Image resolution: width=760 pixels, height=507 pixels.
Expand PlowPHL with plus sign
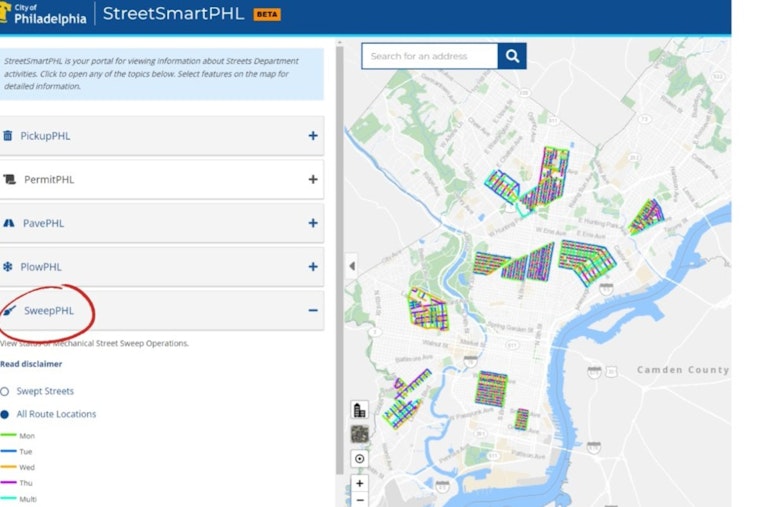[x=313, y=267]
